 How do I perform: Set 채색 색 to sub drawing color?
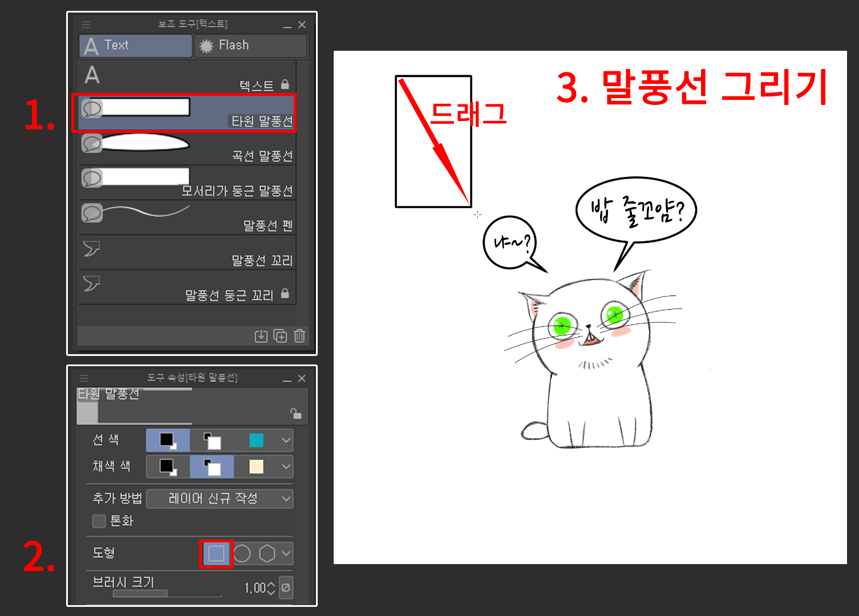212,467
